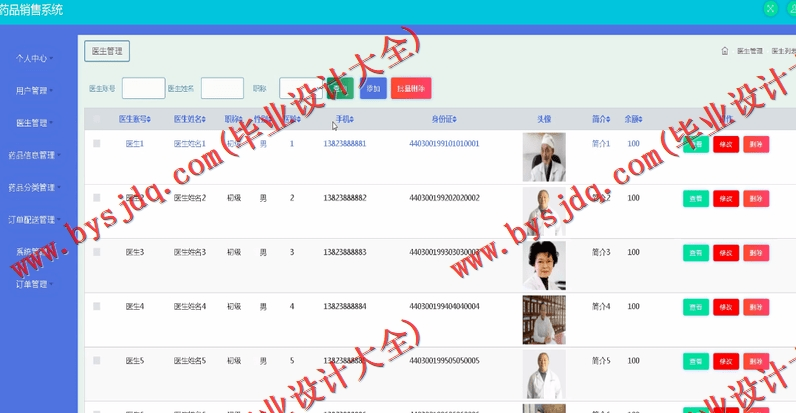
Task: Check the box for row 医生5
Action: coord(96,361)
